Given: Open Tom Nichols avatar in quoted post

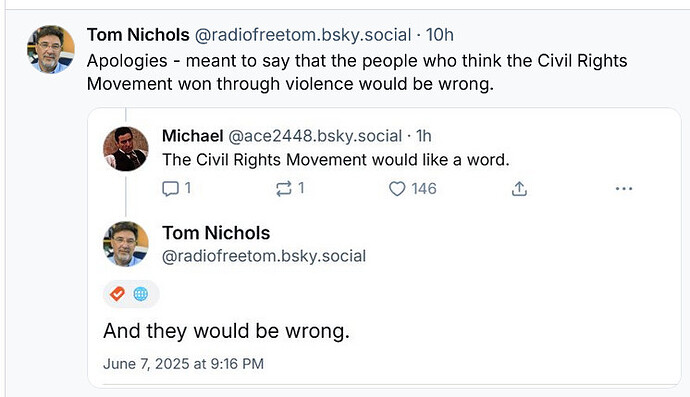Looking at the screenshot, I should (x=126, y=244).
